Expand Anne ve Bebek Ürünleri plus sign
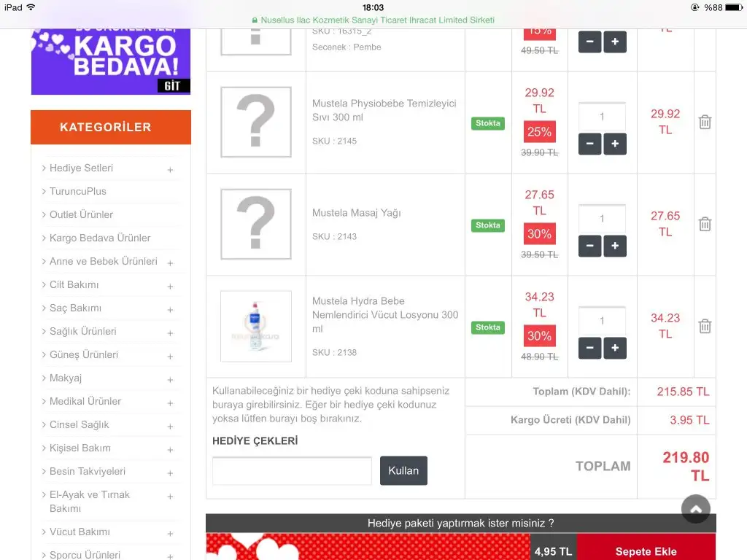The height and width of the screenshot is (560, 747). (x=170, y=262)
